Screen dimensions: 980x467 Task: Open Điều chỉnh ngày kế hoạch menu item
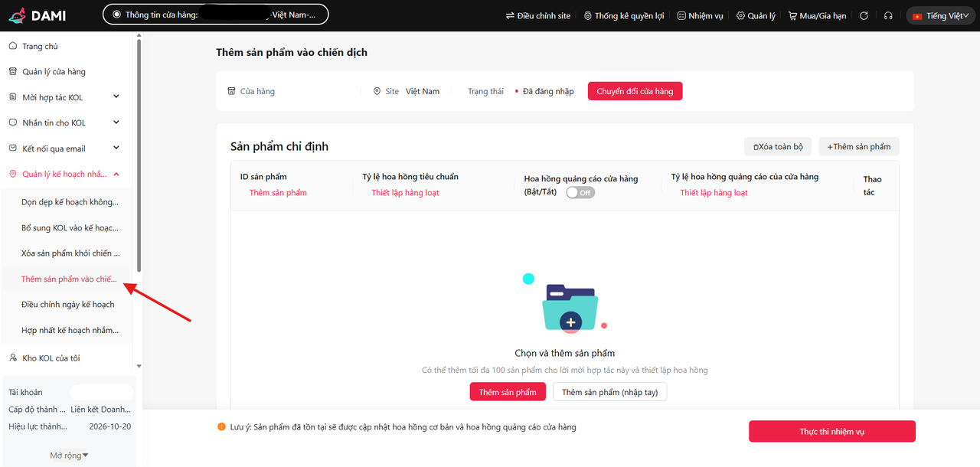pos(67,305)
